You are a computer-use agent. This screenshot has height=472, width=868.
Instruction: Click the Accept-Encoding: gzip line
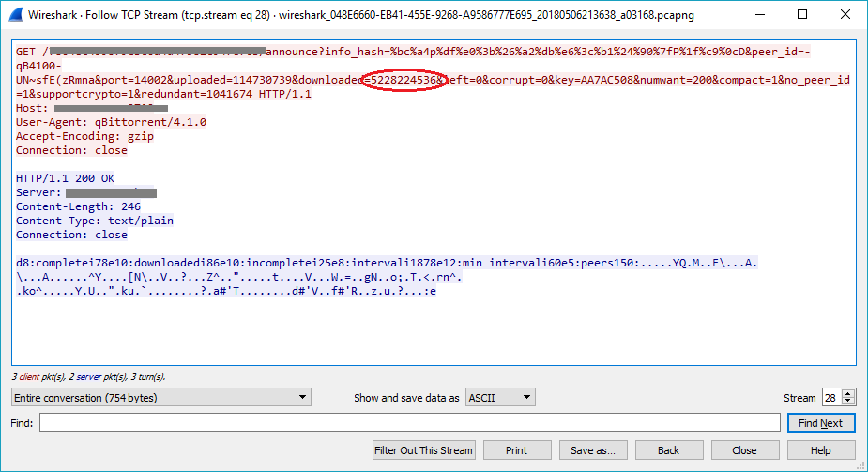[84, 136]
